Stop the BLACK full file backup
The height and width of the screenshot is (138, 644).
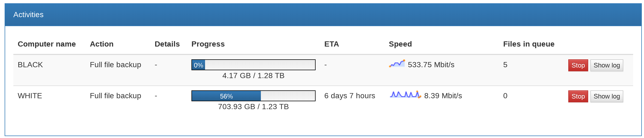click(x=578, y=65)
